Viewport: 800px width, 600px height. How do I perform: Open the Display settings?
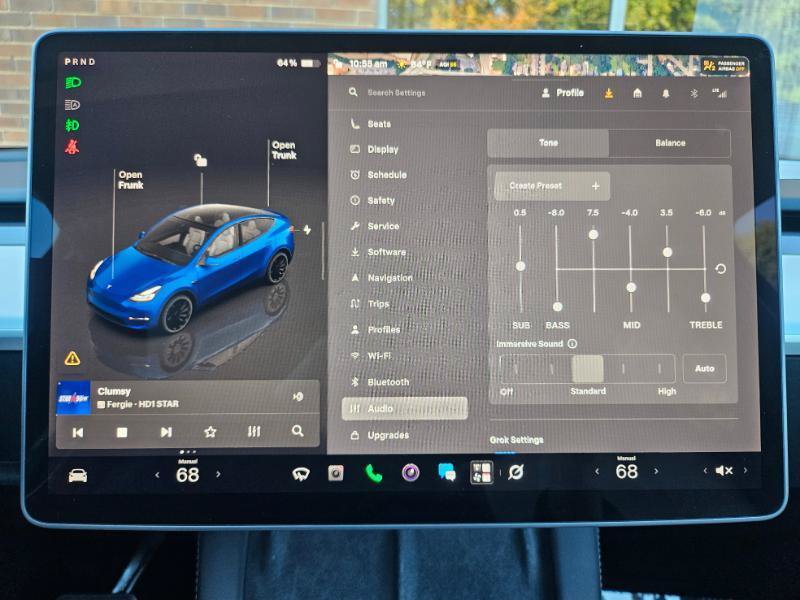374,149
